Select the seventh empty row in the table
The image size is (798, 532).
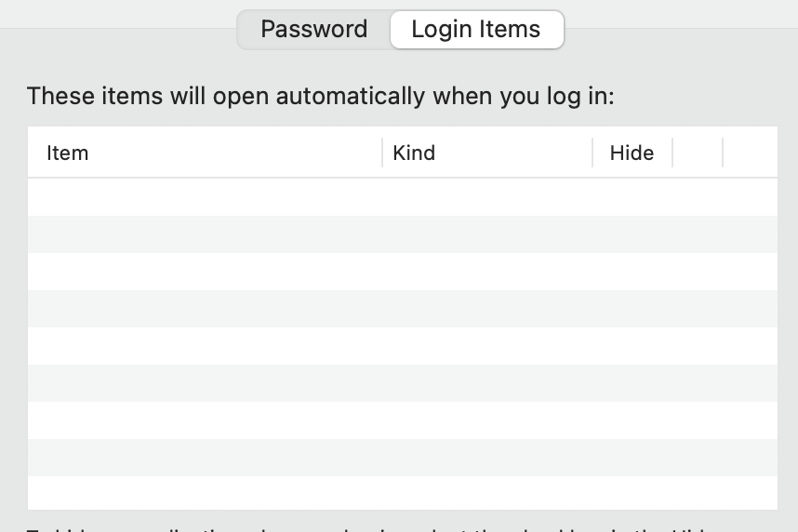click(x=402, y=420)
